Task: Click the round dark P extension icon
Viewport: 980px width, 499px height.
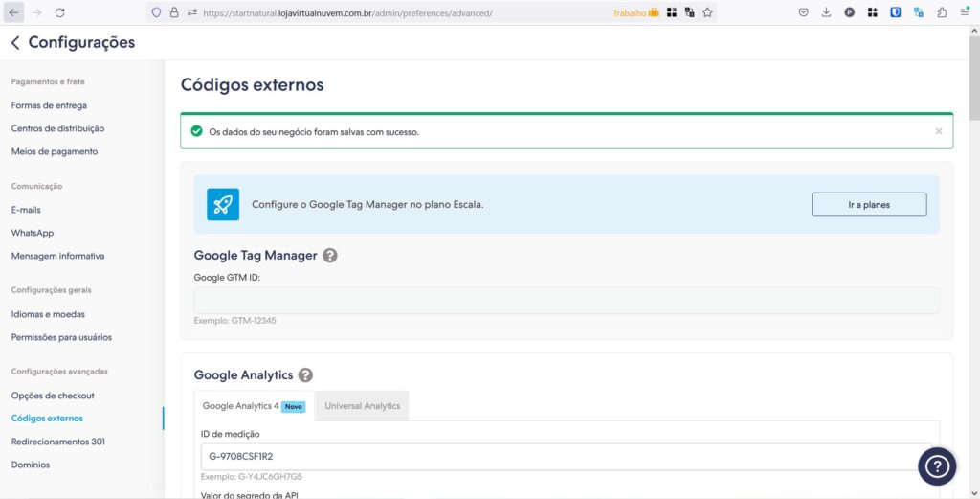Action: click(850, 12)
